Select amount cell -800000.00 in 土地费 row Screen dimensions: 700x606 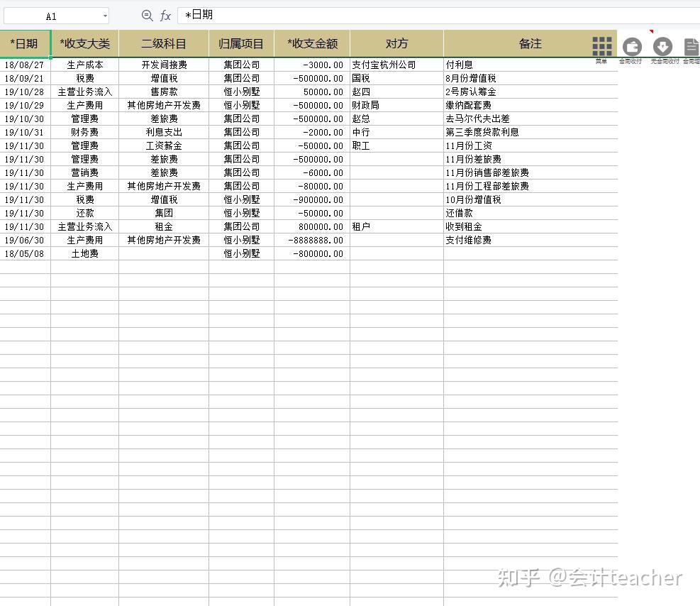[x=312, y=253]
